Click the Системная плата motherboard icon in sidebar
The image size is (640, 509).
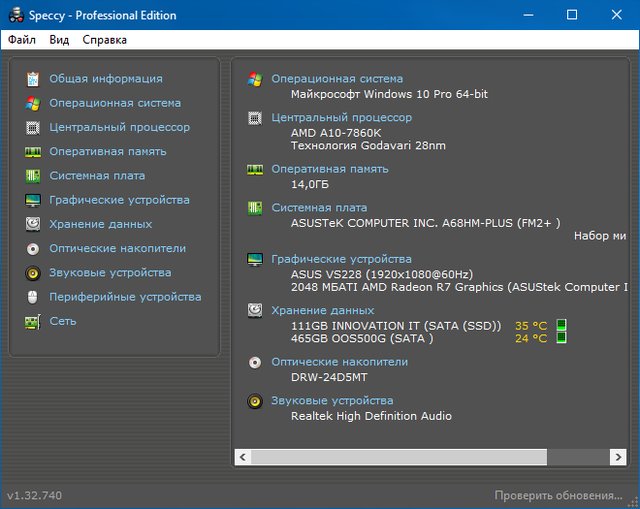click(x=33, y=176)
